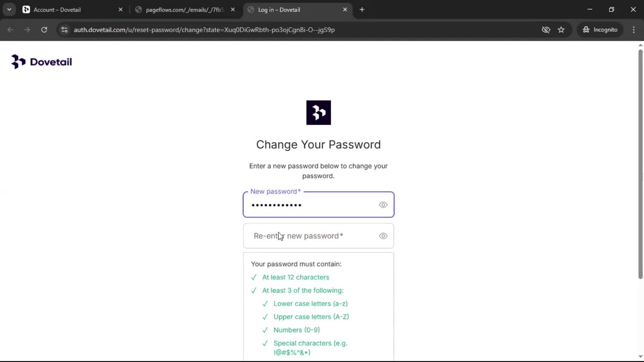The width and height of the screenshot is (644, 362).
Task: Switch to Account – Dovetail tab
Action: (67, 10)
